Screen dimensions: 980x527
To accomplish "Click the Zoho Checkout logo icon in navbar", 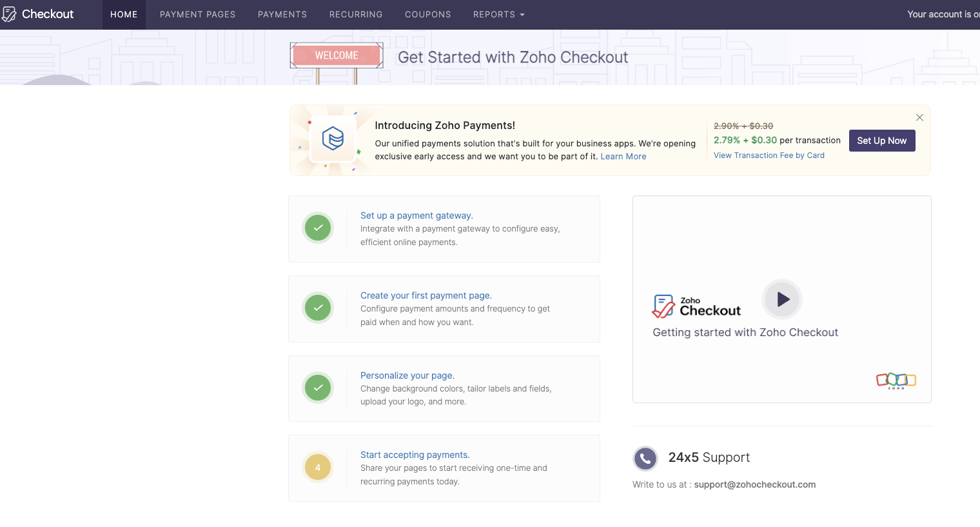I will point(9,14).
